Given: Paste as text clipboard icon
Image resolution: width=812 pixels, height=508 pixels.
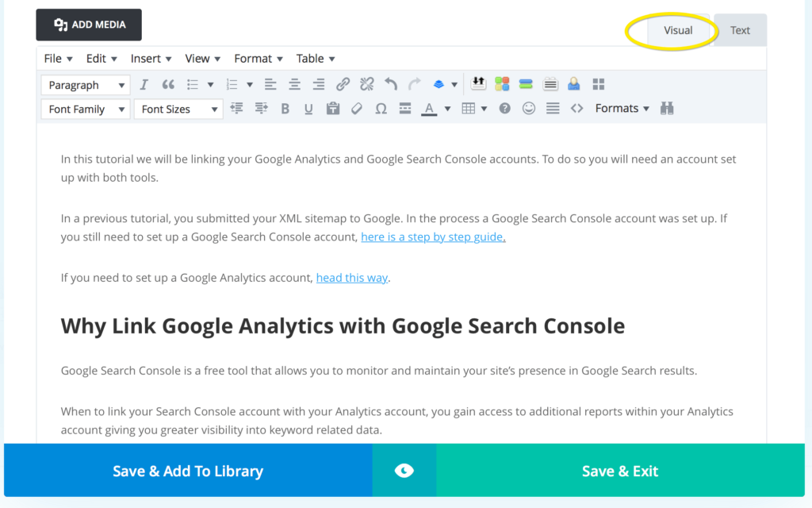Looking at the screenshot, I should 333,108.
